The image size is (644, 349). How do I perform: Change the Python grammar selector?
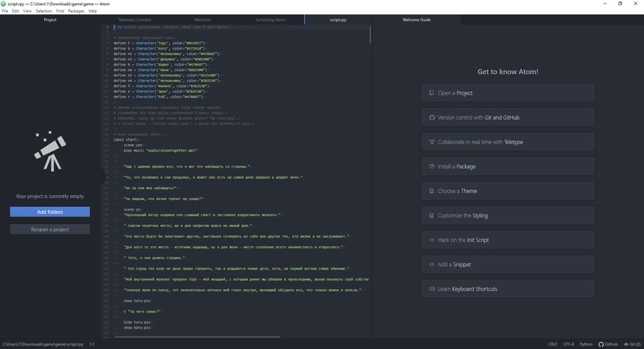tap(586, 344)
